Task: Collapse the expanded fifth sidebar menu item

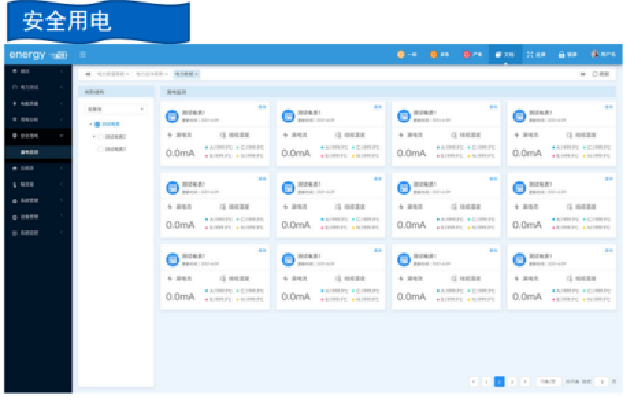Action: (x=38, y=136)
